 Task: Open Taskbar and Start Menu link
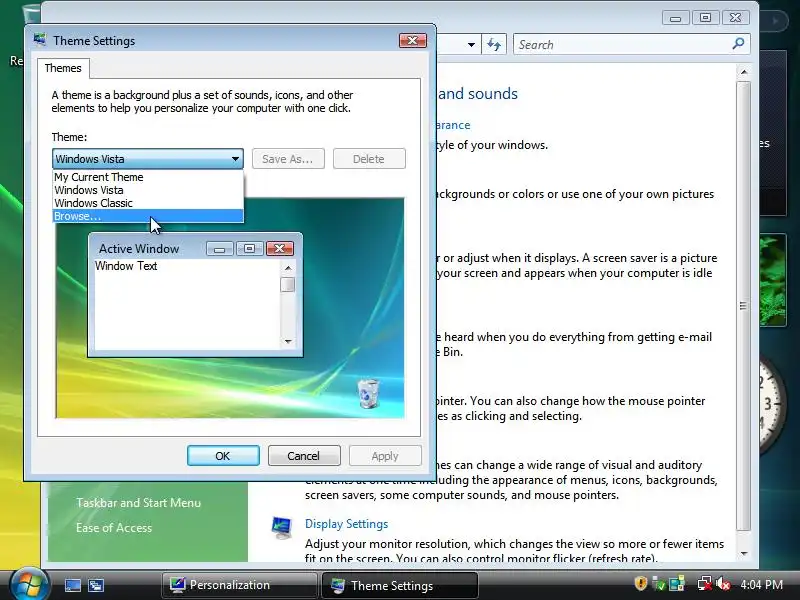coord(138,503)
